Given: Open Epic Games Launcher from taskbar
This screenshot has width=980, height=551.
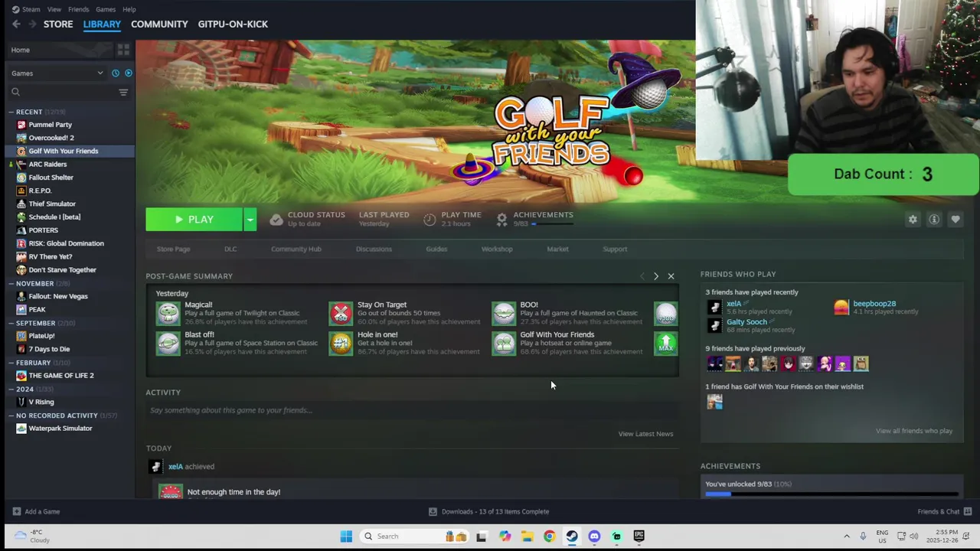Looking at the screenshot, I should [x=639, y=536].
